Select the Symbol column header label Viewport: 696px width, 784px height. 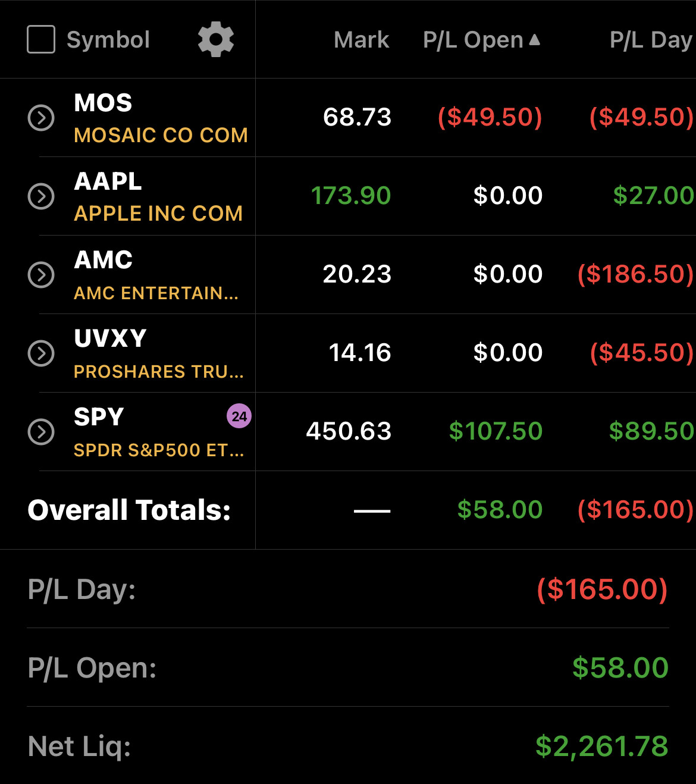pos(108,40)
